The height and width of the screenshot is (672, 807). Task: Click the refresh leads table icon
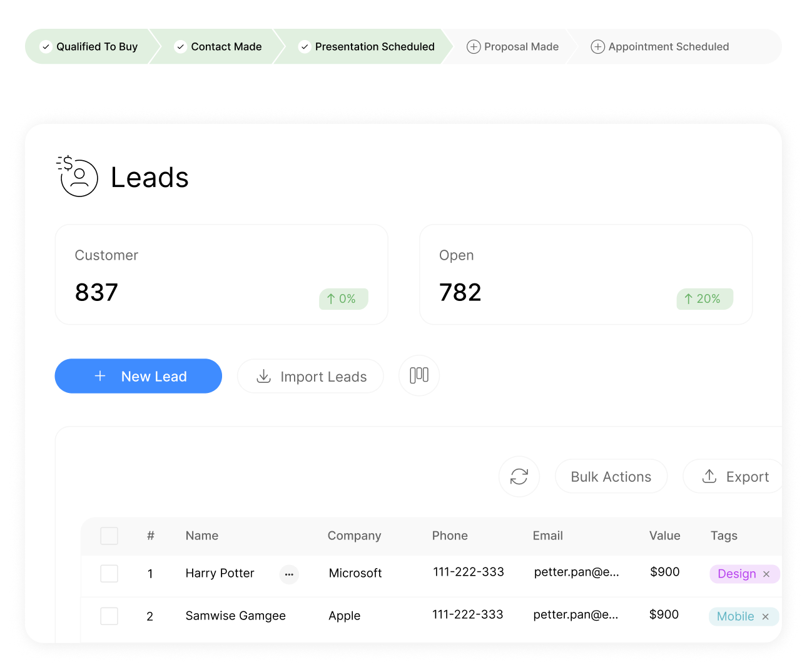[519, 477]
